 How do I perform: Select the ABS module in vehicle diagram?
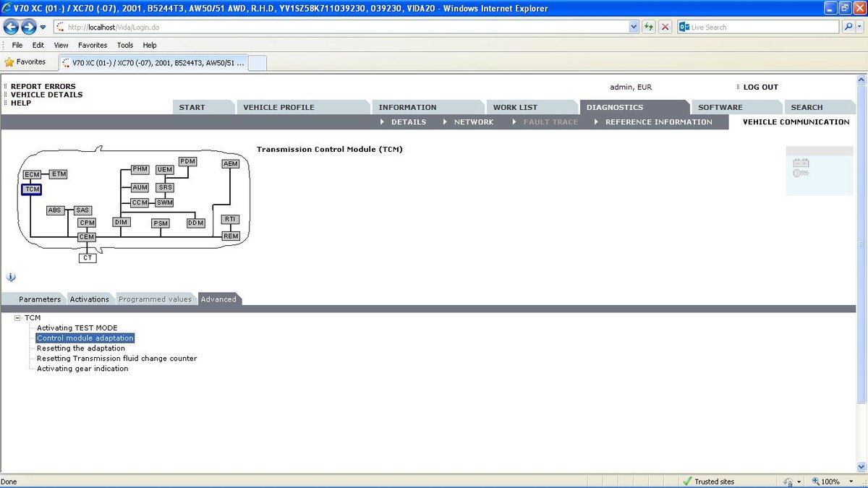coord(55,210)
